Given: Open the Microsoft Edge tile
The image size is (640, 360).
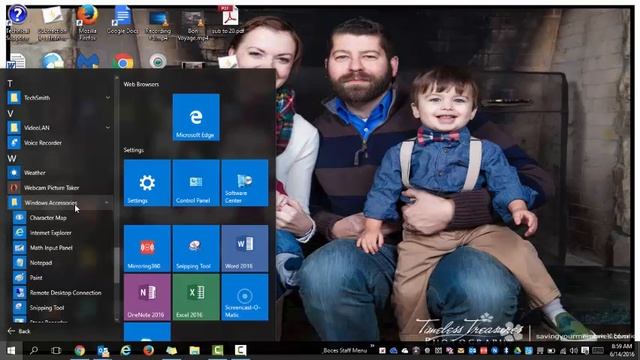Looking at the screenshot, I should pos(196,118).
